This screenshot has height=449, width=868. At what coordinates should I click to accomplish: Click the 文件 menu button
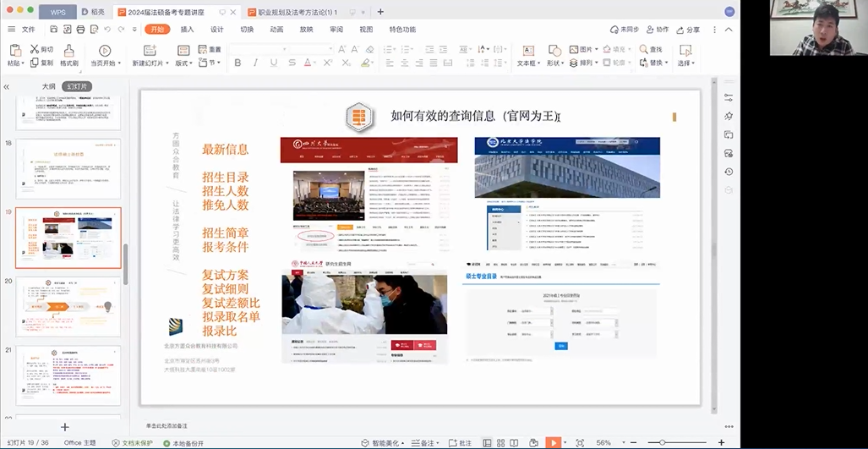[x=23, y=30]
